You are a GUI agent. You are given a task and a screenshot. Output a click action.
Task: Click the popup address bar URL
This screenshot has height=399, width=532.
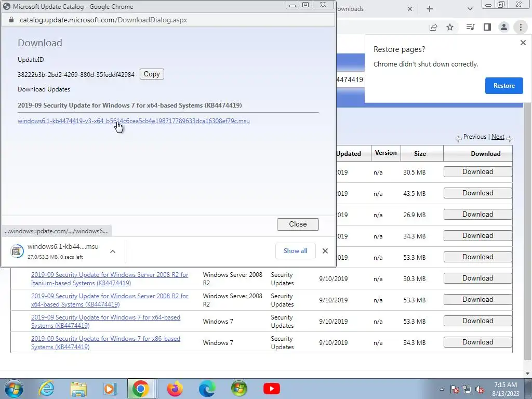point(103,20)
